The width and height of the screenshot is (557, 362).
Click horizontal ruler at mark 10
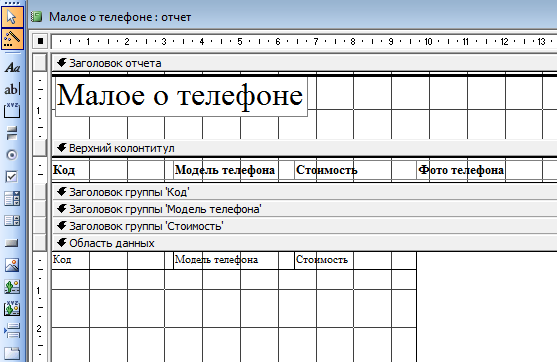(x=428, y=42)
